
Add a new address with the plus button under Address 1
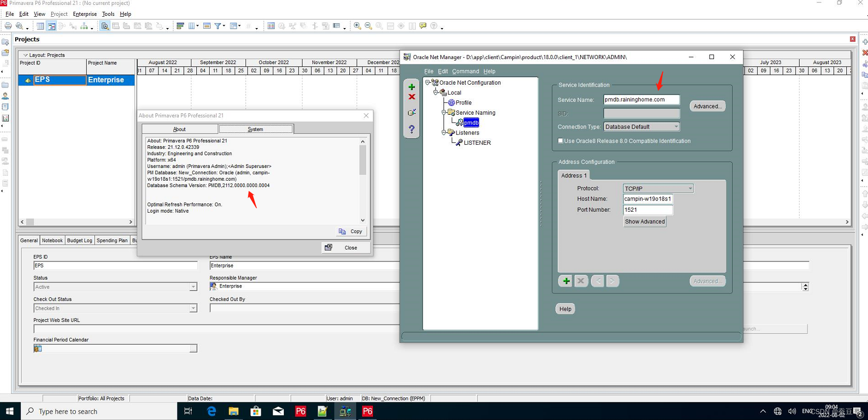[566, 281]
